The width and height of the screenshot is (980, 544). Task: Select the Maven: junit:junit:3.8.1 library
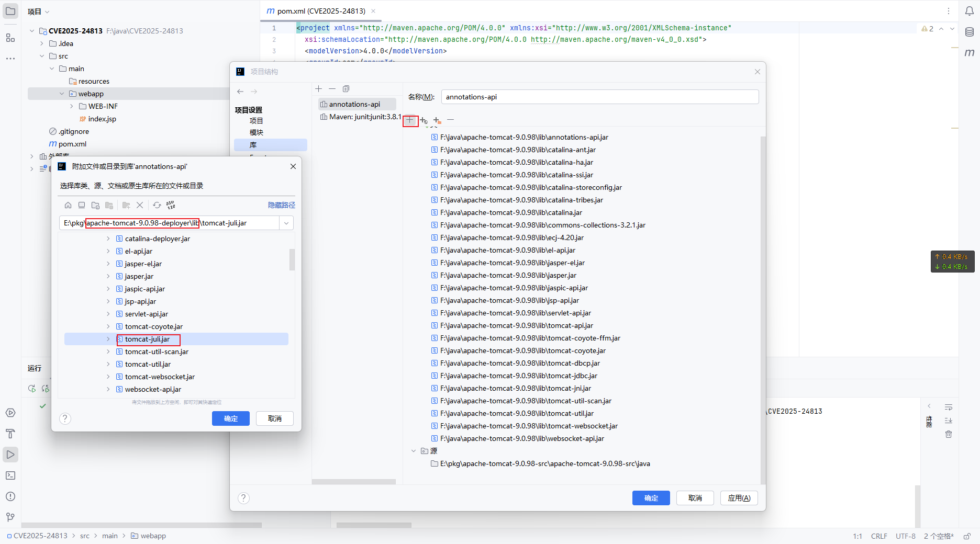click(360, 117)
